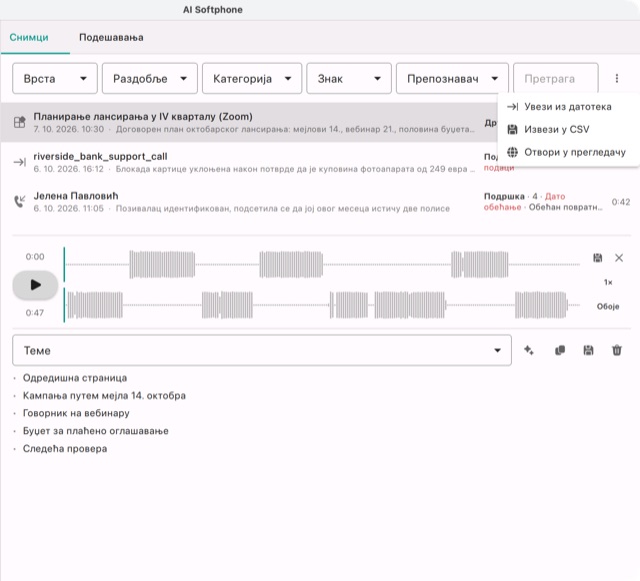Image resolution: width=640 pixels, height=581 pixels.
Task: Click the incoming call icon beside Јелена Павловић
Action: click(20, 201)
